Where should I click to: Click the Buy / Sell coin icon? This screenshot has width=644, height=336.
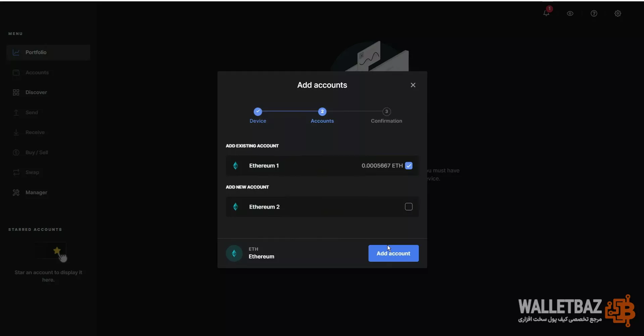click(16, 153)
